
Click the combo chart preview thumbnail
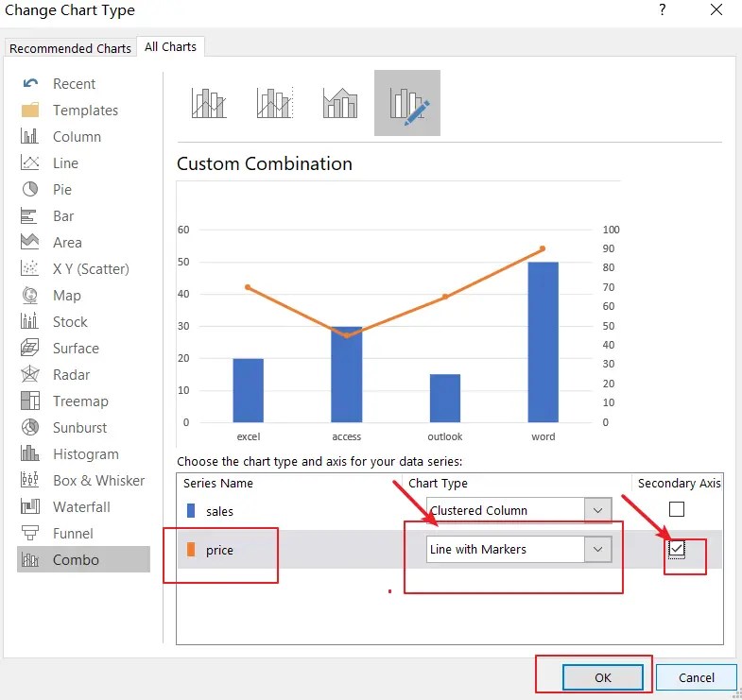pos(398,315)
